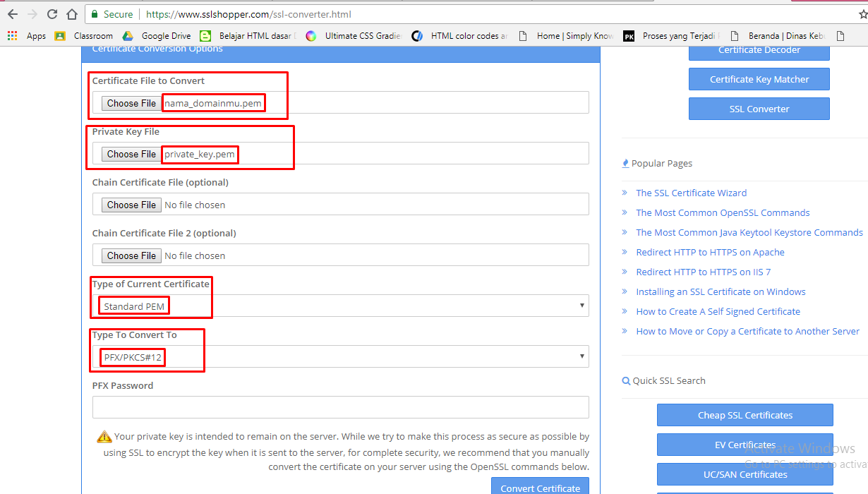Expand the Type of Current Certificate dropdown
Image resolution: width=868 pixels, height=494 pixels.
pyautogui.click(x=340, y=306)
